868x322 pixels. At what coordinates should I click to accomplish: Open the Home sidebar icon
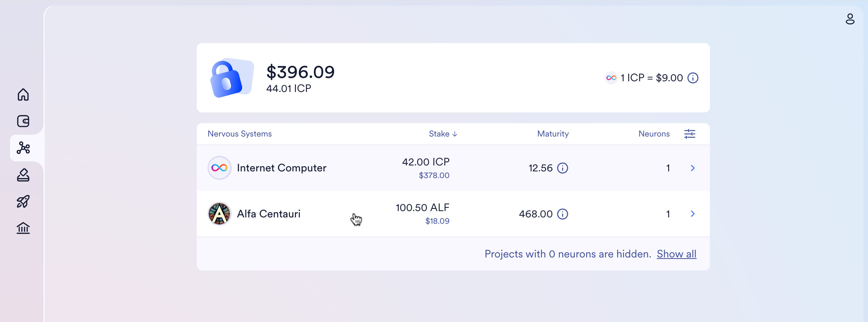tap(23, 95)
